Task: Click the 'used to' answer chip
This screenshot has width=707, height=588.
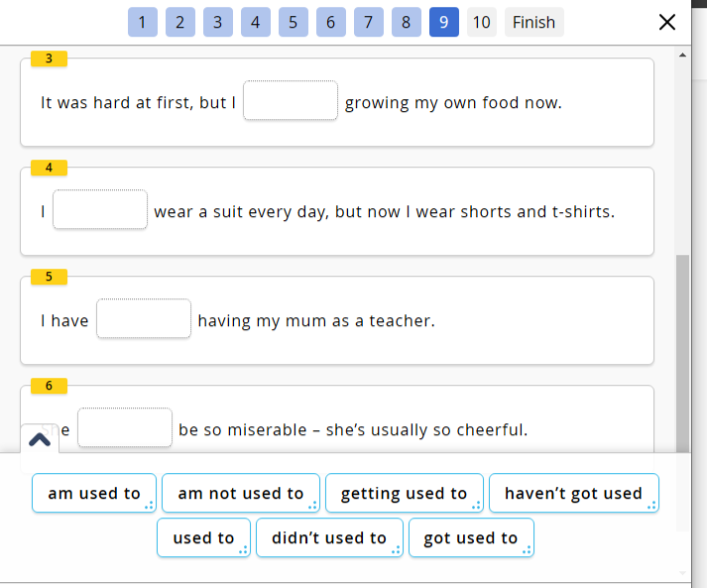Action: coord(203,537)
